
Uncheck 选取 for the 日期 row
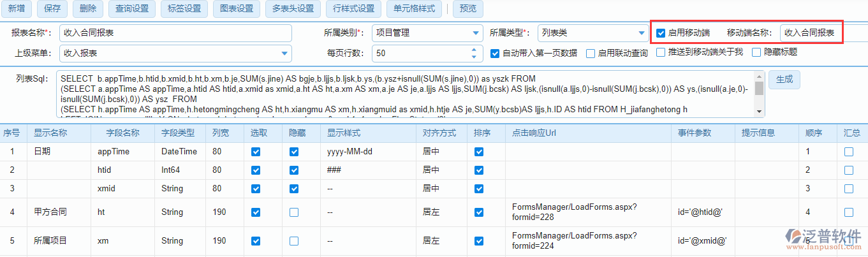tap(256, 152)
